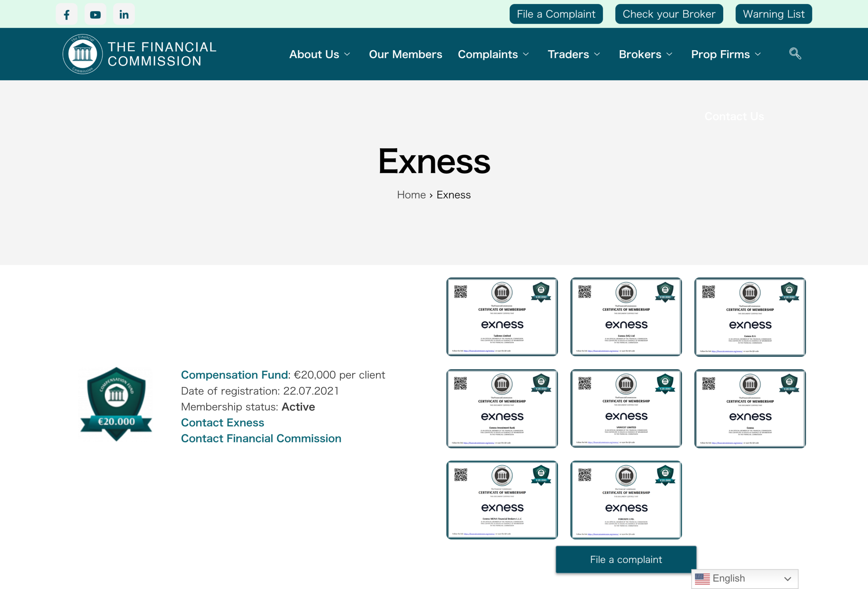The height and width of the screenshot is (589, 868).
Task: Expand the Prop Firms menu
Action: point(726,55)
